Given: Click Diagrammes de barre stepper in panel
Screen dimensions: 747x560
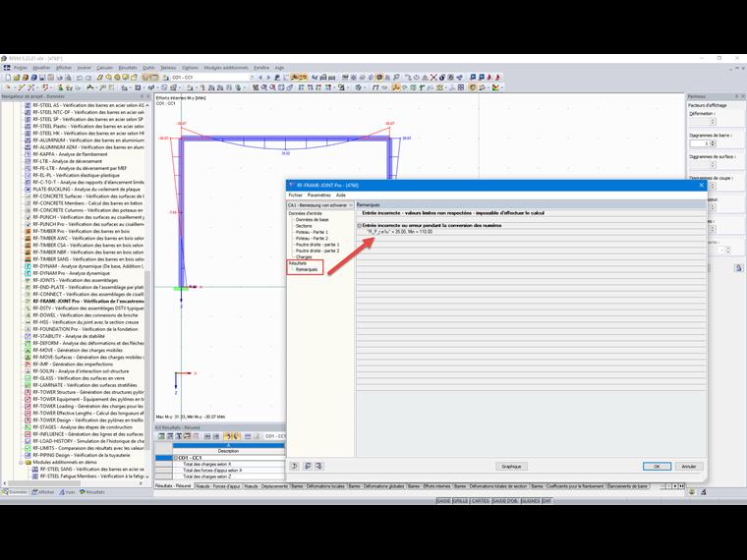Looking at the screenshot, I should pyautogui.click(x=713, y=143).
